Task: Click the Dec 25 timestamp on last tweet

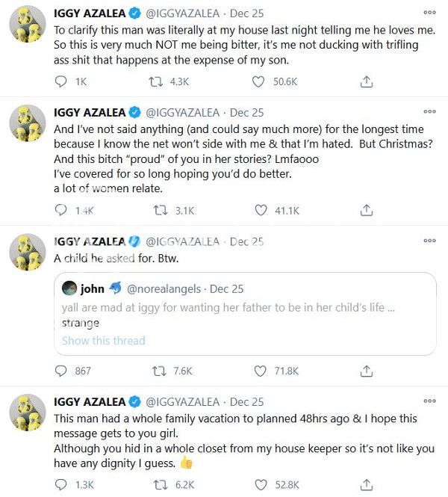Action: pos(246,401)
